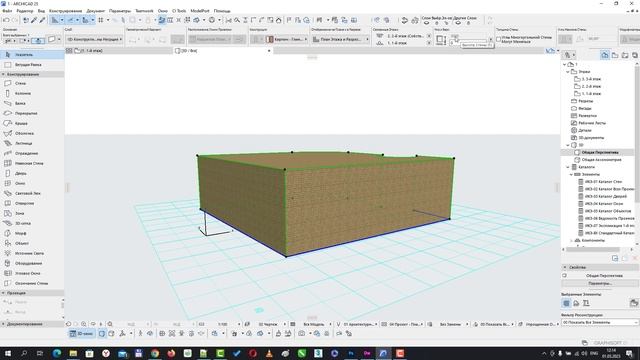640x360 pixels.
Task: Select Общая Аксонометрия in navigator tree
Action: point(601,160)
